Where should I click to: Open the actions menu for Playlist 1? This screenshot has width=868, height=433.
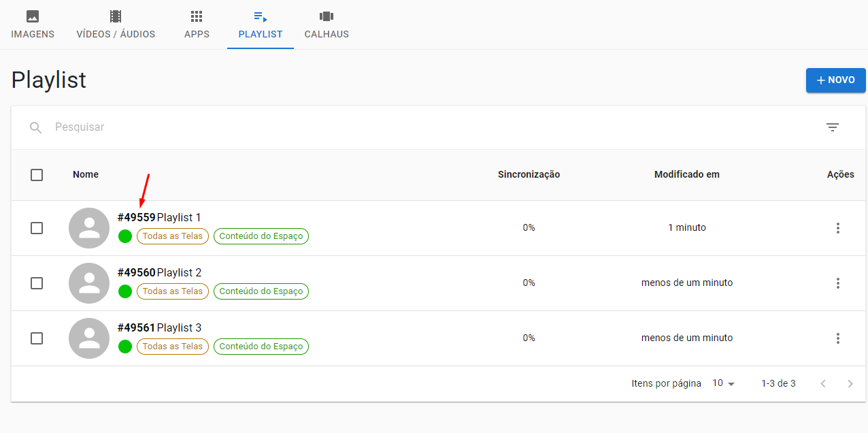tap(838, 228)
